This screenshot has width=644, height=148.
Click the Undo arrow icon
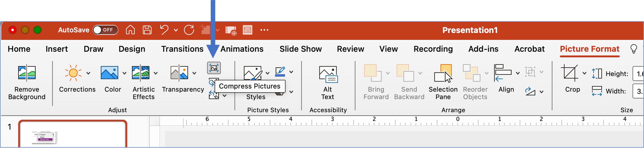164,30
